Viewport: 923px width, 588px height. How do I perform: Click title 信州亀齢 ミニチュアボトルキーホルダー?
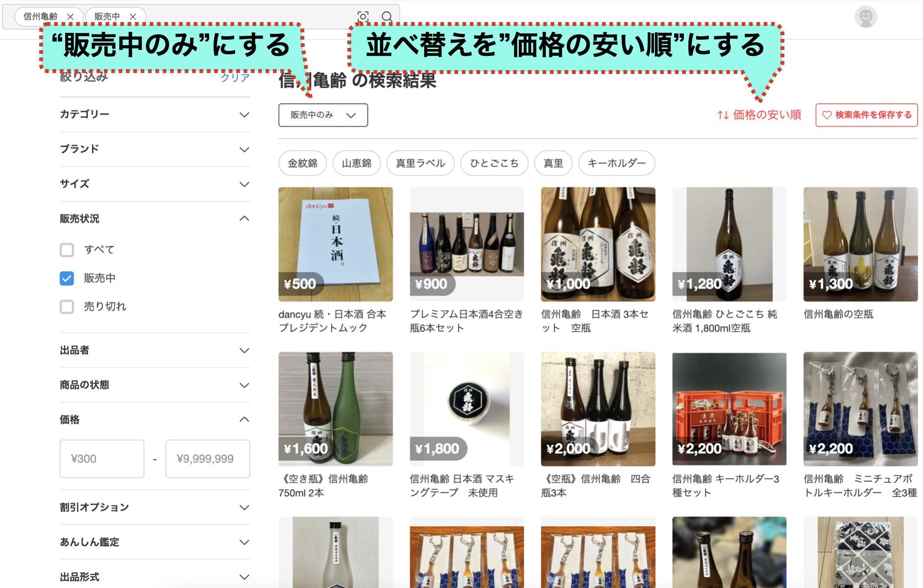(860, 486)
